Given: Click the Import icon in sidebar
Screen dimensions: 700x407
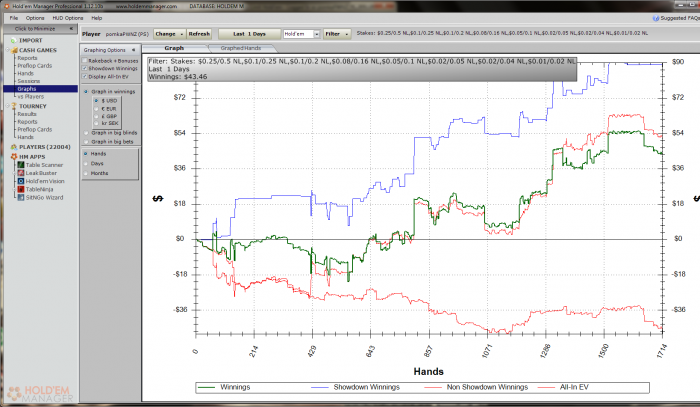Looking at the screenshot, I should tap(13, 41).
